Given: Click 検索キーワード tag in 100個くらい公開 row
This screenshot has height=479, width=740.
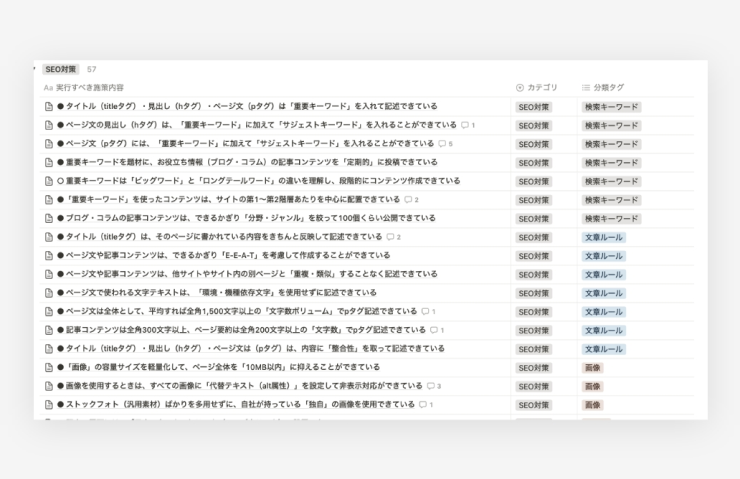Looking at the screenshot, I should pos(611,219).
